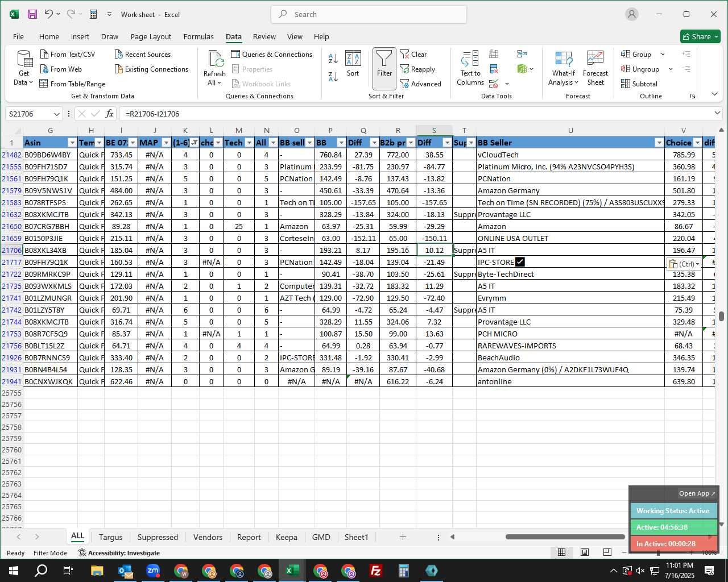The width and height of the screenshot is (728, 582).
Task: Click the Save icon in title bar
Action: [x=32, y=14]
